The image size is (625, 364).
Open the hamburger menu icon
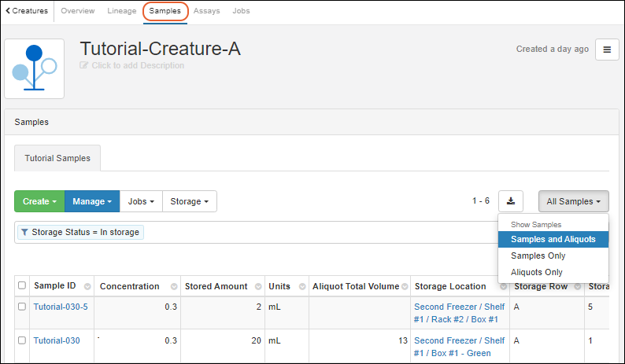(606, 50)
